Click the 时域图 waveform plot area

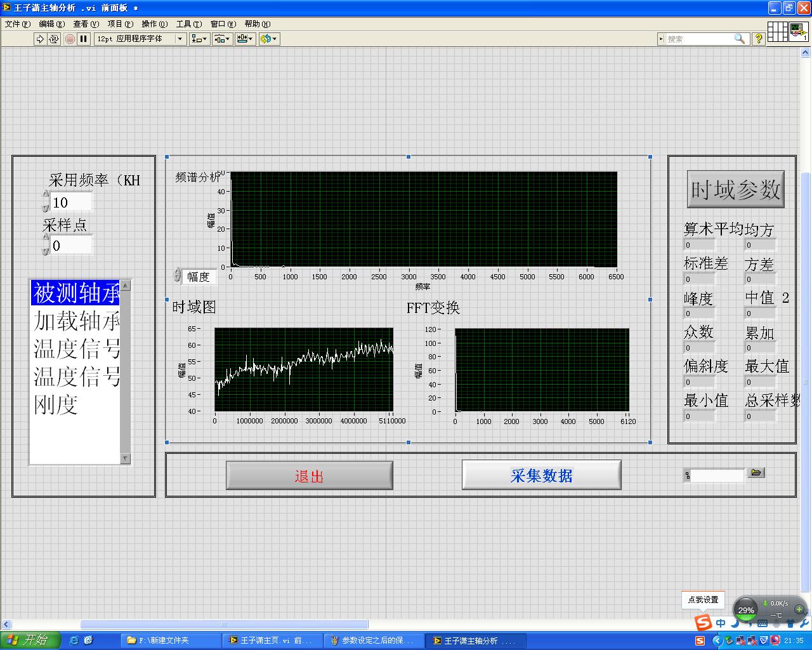click(304, 369)
